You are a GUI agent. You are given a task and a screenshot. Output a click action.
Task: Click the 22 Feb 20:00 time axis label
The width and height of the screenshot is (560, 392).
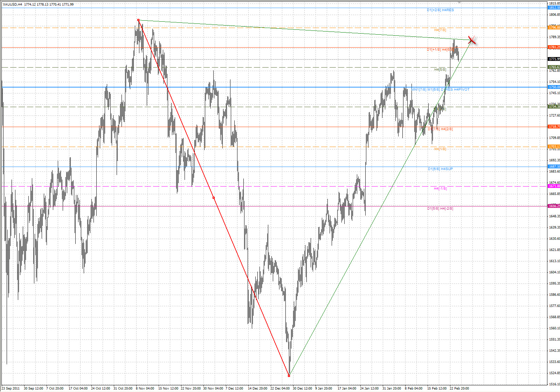tap(459, 388)
